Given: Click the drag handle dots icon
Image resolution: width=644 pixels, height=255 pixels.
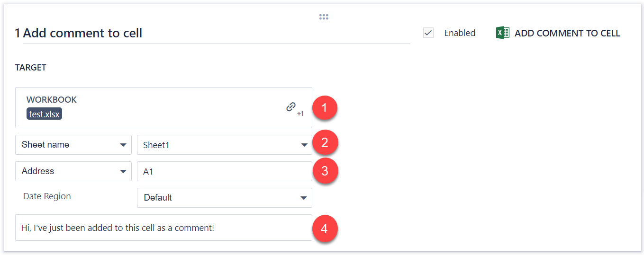Looking at the screenshot, I should pyautogui.click(x=324, y=17).
